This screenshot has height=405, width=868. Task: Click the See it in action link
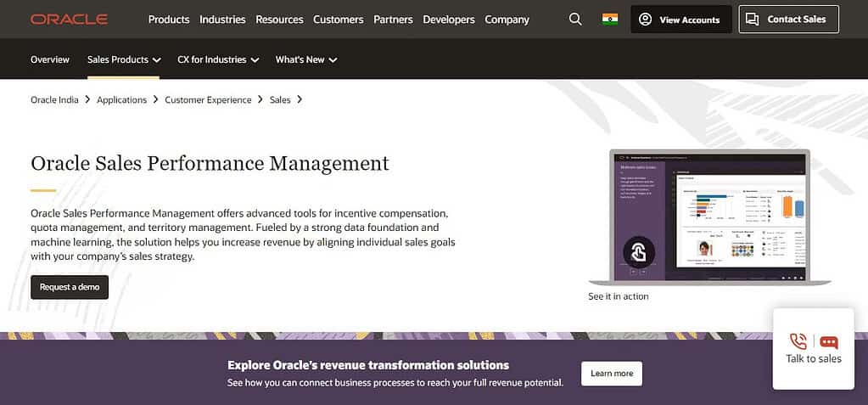pos(619,296)
